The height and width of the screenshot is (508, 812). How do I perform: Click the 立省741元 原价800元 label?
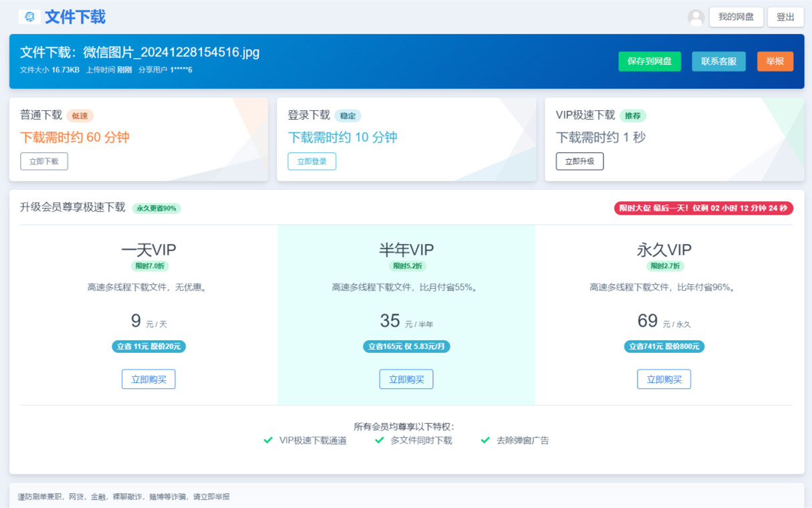tap(664, 346)
